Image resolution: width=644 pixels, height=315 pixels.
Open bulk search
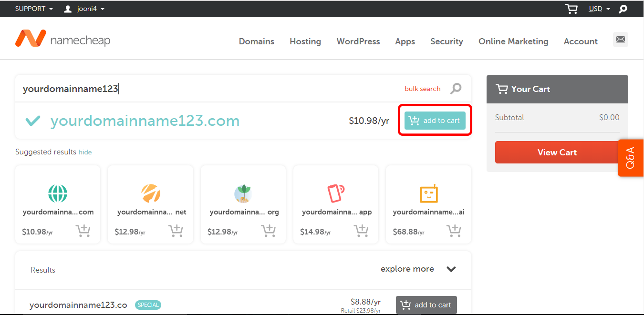click(422, 89)
